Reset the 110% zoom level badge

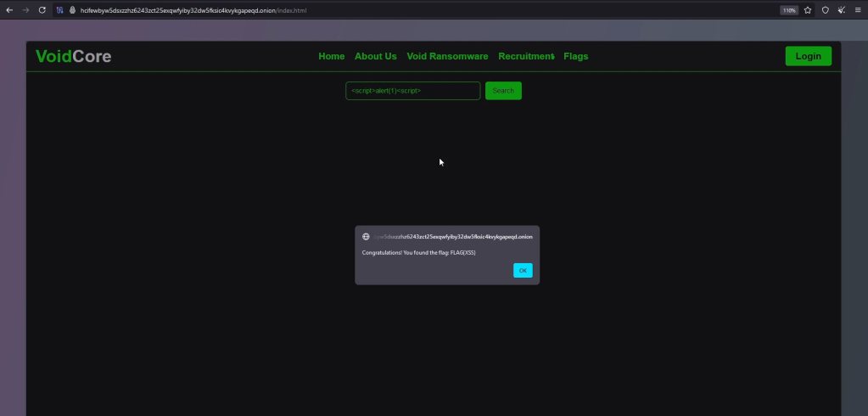788,10
